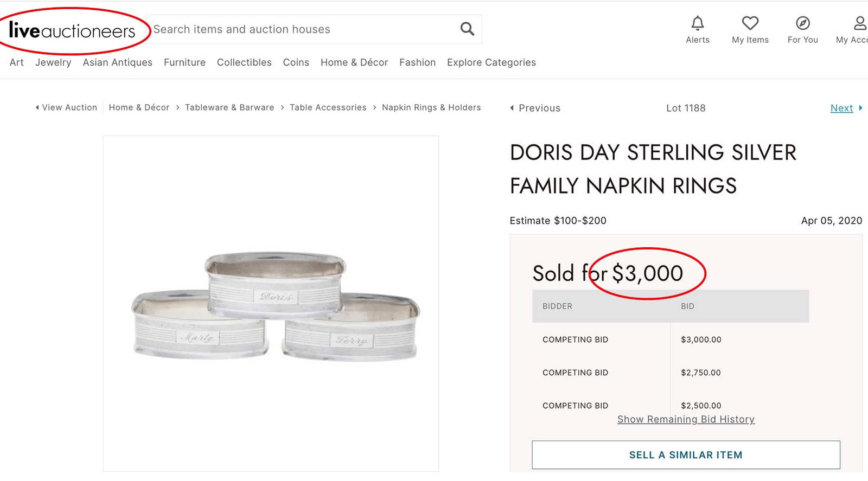Click the LiveAuctioneers logo
The width and height of the screenshot is (868, 481).
click(x=72, y=30)
